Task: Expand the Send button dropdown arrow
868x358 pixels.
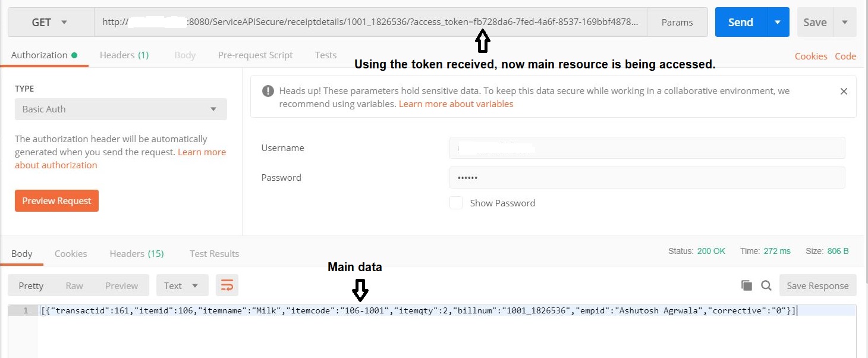Action: [x=777, y=22]
